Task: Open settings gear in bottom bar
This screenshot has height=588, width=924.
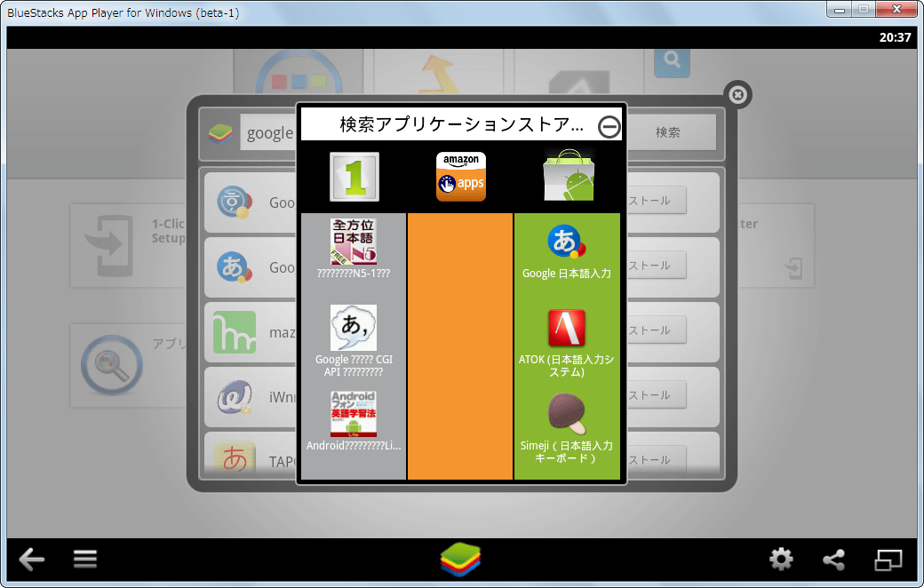Action: pos(781,559)
